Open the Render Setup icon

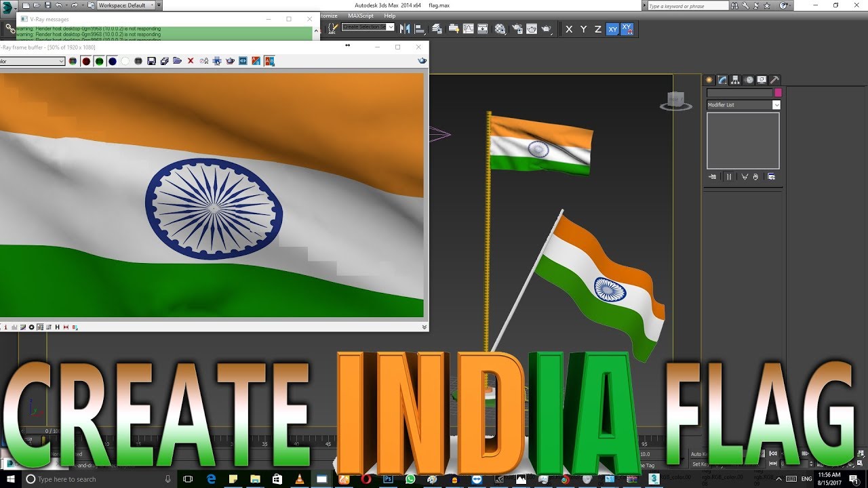(x=517, y=29)
